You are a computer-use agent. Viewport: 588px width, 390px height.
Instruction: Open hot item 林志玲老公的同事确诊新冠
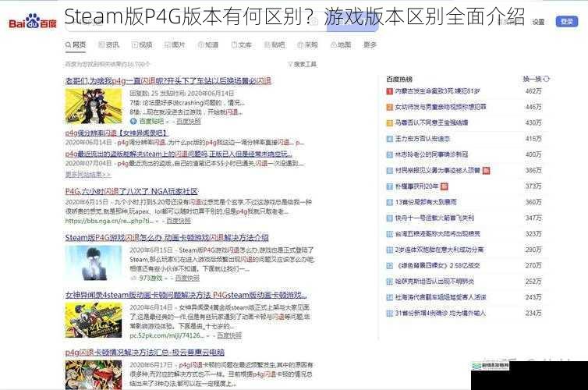click(x=431, y=154)
